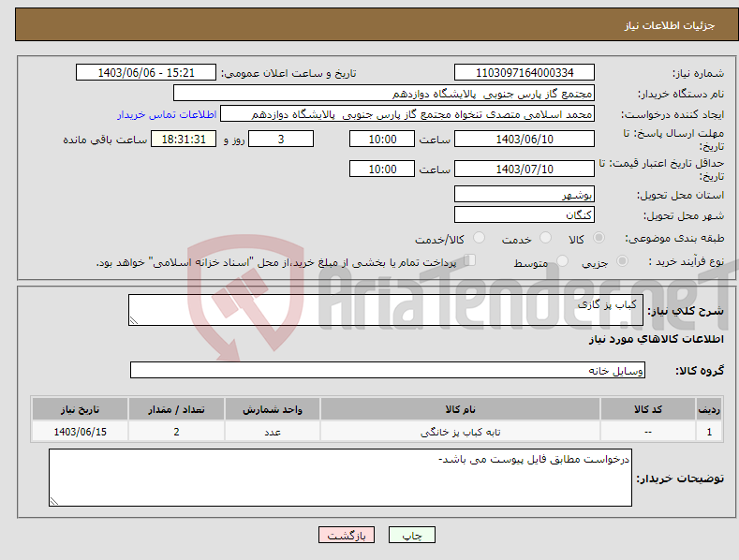Screen dimensions: 739x560
Task: Click the remaining days field showing 3
Action: coord(281,139)
